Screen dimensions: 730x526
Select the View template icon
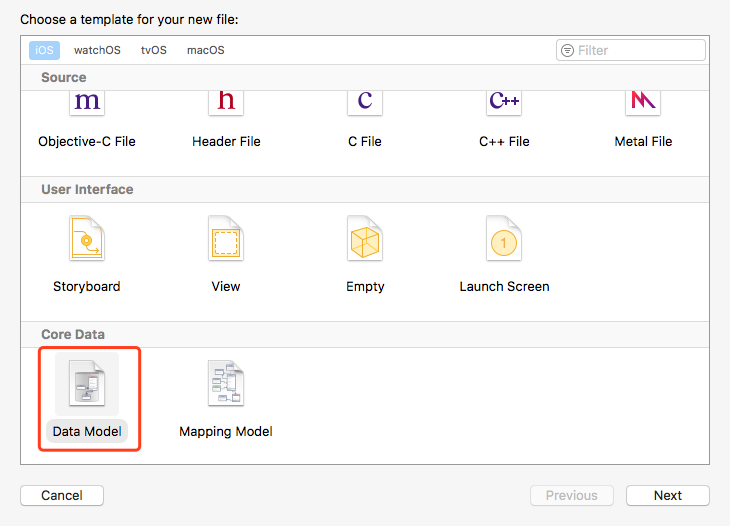click(x=226, y=238)
